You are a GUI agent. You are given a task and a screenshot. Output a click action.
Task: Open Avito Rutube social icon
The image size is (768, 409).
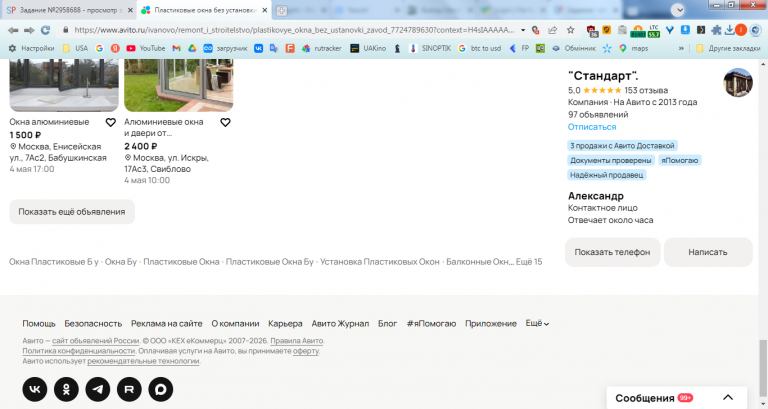(x=129, y=389)
